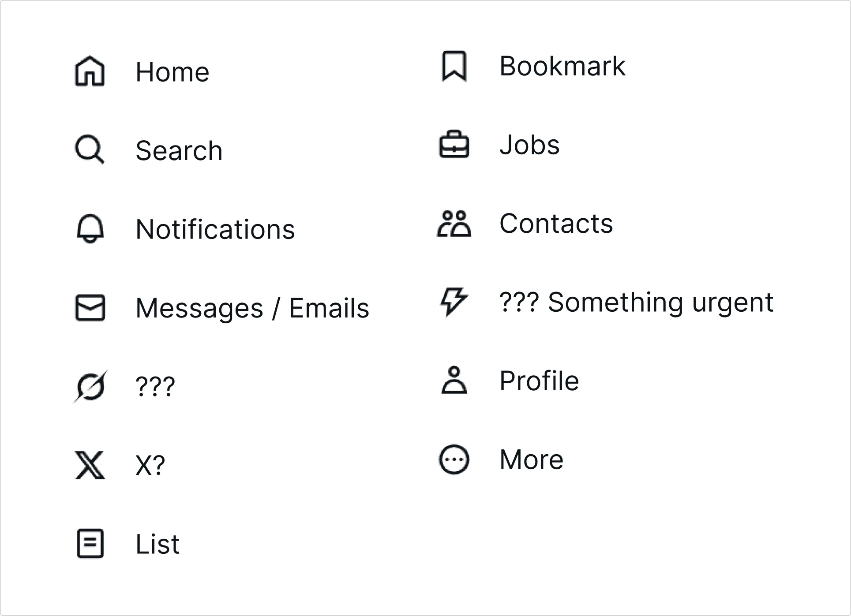Viewport: 851px width, 616px height.
Task: Open the Messages / Emails label
Action: [x=252, y=308]
